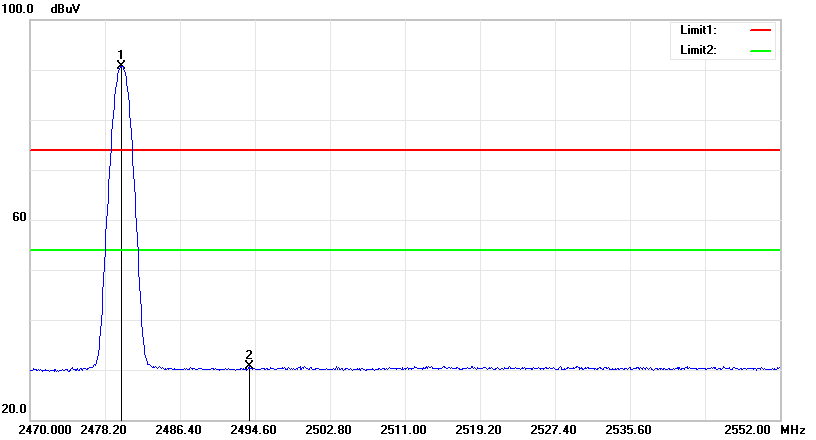816x440 pixels.
Task: Click the green Limit2 legend swatch
Action: [x=760, y=51]
